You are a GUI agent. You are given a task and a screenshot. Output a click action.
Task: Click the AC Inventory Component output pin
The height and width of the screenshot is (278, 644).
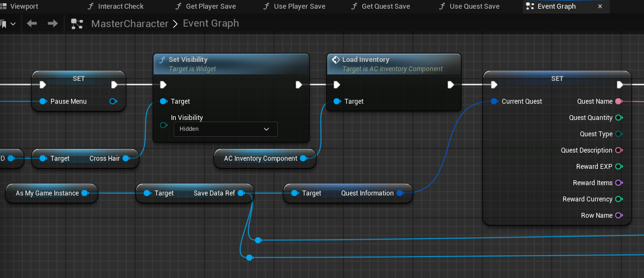303,159
